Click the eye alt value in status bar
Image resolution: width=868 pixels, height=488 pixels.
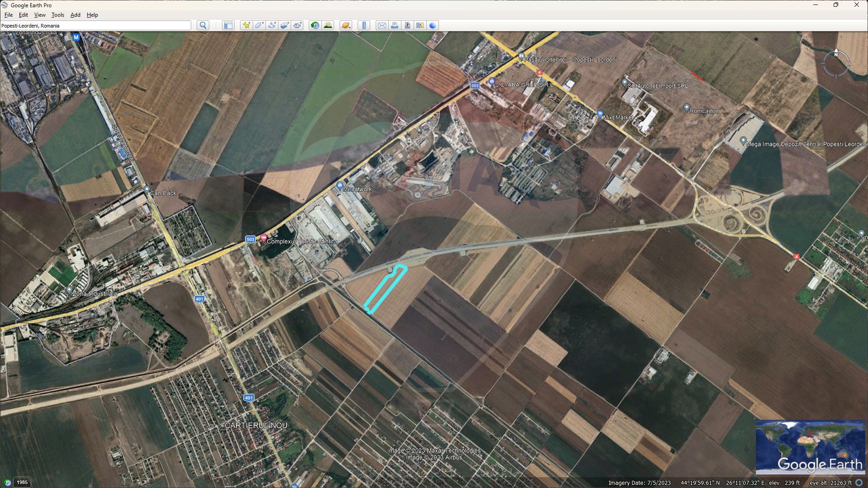pos(830,483)
